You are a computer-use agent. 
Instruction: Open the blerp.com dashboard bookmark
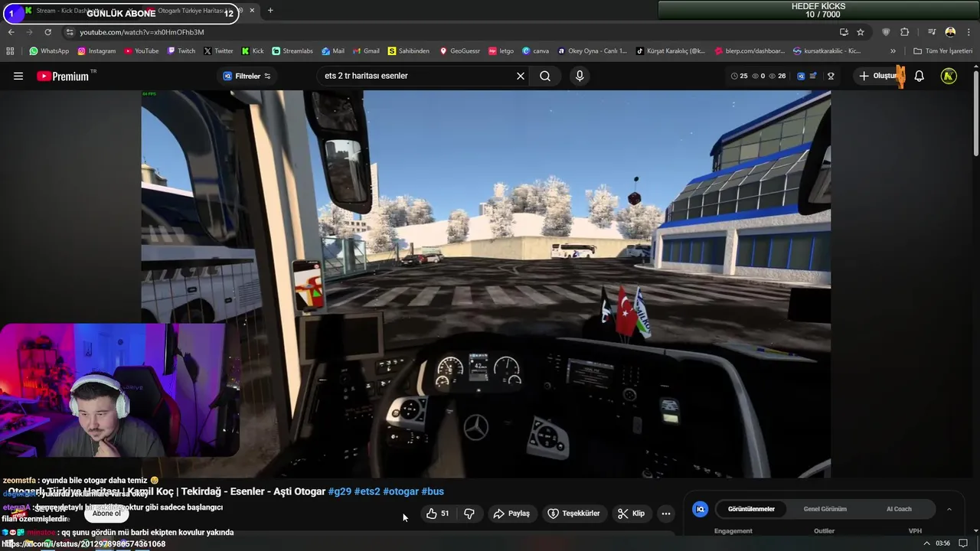pos(750,51)
